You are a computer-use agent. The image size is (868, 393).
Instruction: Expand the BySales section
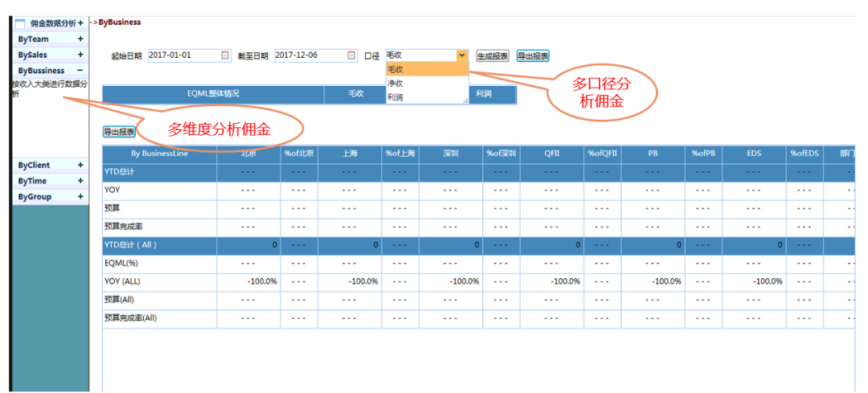tap(80, 55)
